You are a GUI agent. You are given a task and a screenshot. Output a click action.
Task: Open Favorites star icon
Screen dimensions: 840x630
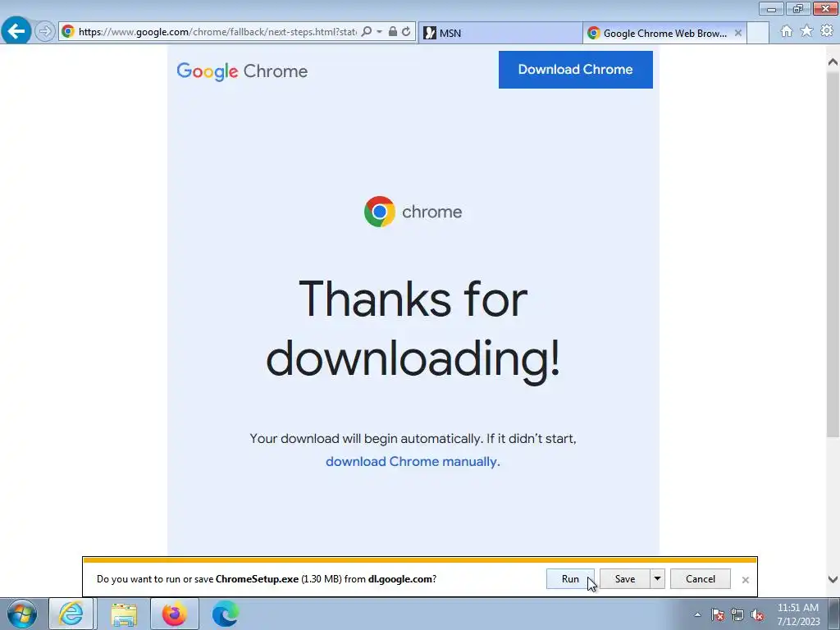806,31
